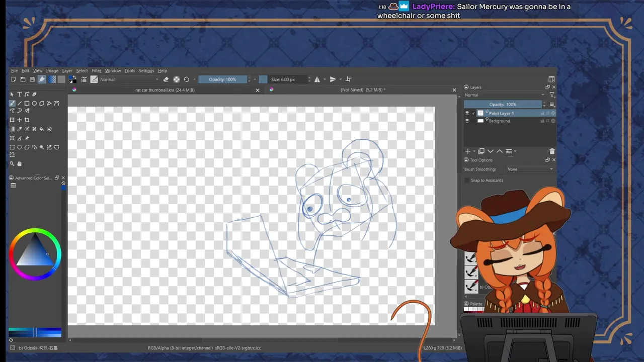Adjust the brush Opacity slider in toolbar
This screenshot has width=644, height=362.
coord(223,79)
